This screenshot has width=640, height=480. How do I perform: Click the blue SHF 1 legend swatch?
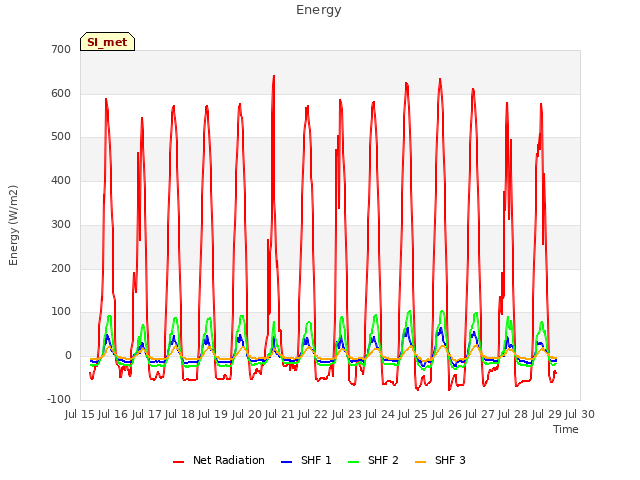pyautogui.click(x=287, y=462)
